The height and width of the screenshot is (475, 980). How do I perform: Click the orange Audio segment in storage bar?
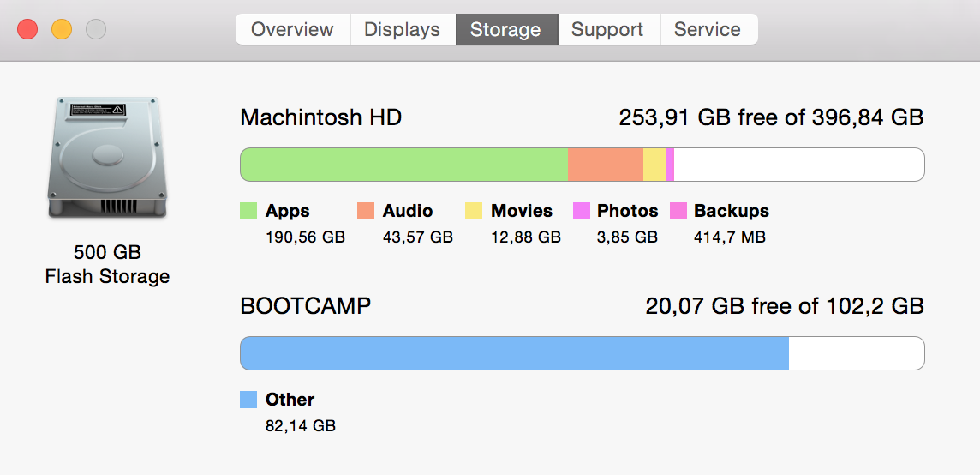[605, 165]
